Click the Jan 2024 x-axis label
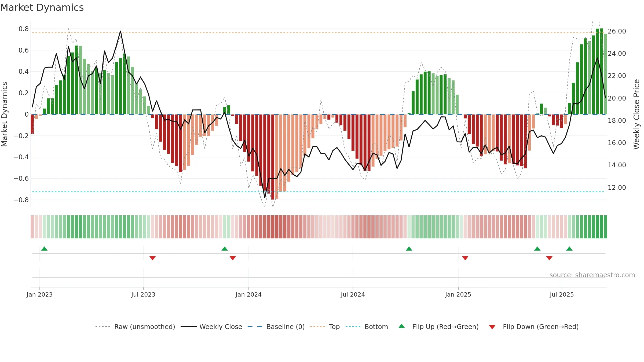This screenshot has width=644, height=362. pos(248,294)
